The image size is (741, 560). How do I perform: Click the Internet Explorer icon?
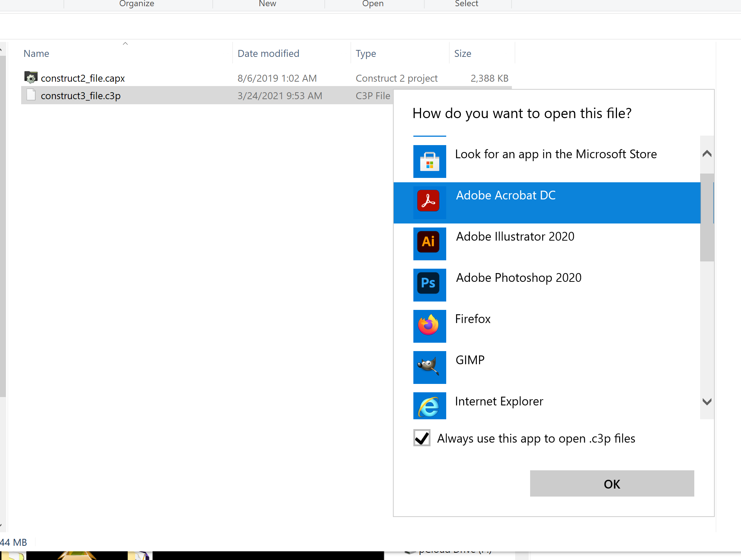pyautogui.click(x=429, y=406)
